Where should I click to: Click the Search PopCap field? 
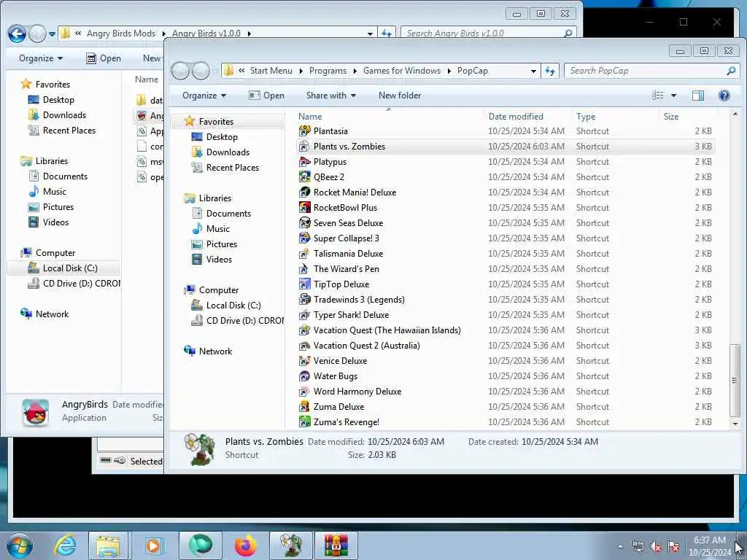click(x=651, y=71)
